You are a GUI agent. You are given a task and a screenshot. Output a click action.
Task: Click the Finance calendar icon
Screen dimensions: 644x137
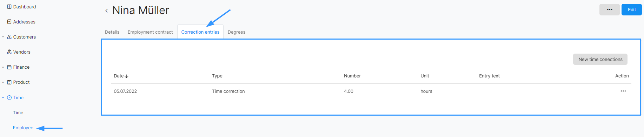[x=9, y=67]
